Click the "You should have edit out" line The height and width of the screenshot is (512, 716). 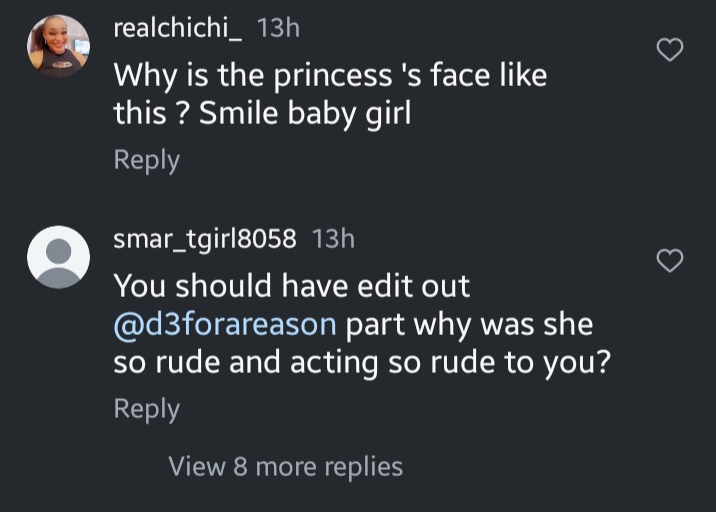(291, 286)
